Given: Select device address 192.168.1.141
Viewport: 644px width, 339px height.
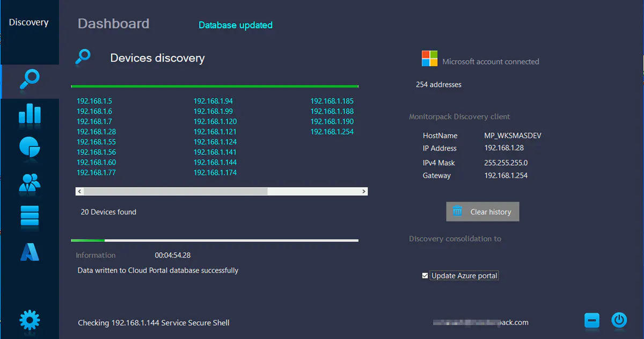Looking at the screenshot, I should [215, 152].
